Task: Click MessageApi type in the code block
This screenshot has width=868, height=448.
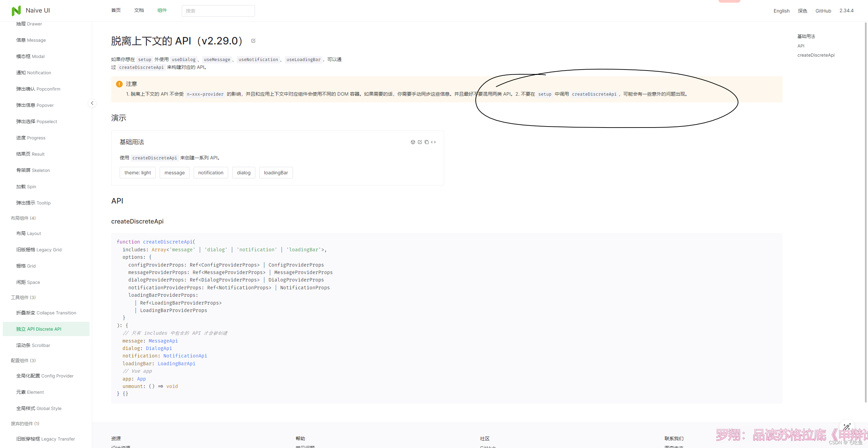Action: click(x=163, y=341)
